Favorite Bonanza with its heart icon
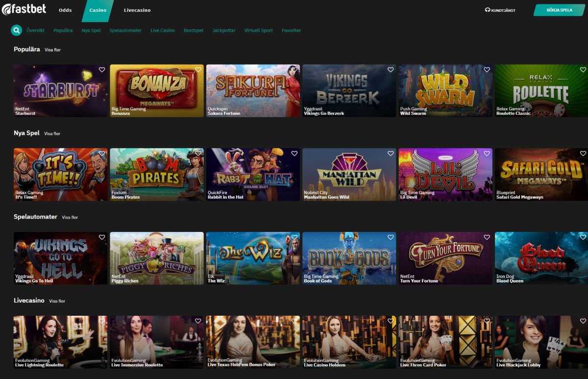This screenshot has height=379, width=588. pyautogui.click(x=198, y=70)
